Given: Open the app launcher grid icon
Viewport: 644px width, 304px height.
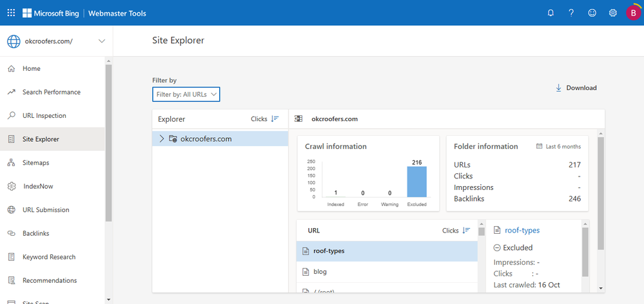Looking at the screenshot, I should [x=11, y=13].
